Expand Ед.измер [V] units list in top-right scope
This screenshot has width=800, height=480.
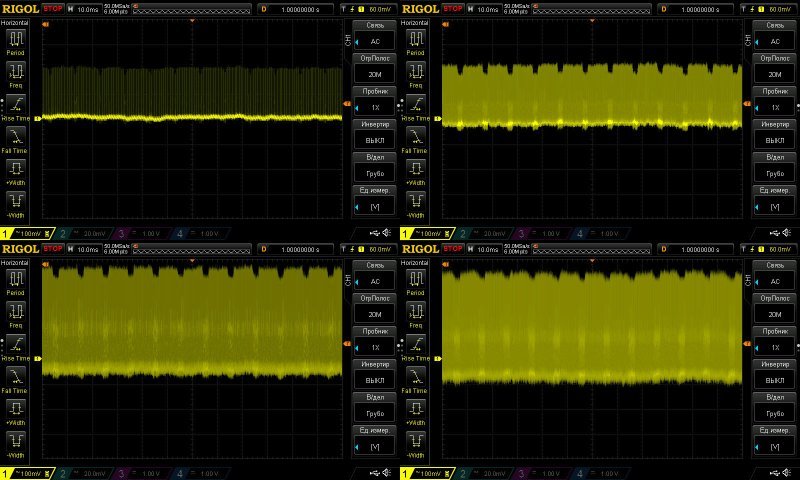click(x=774, y=200)
